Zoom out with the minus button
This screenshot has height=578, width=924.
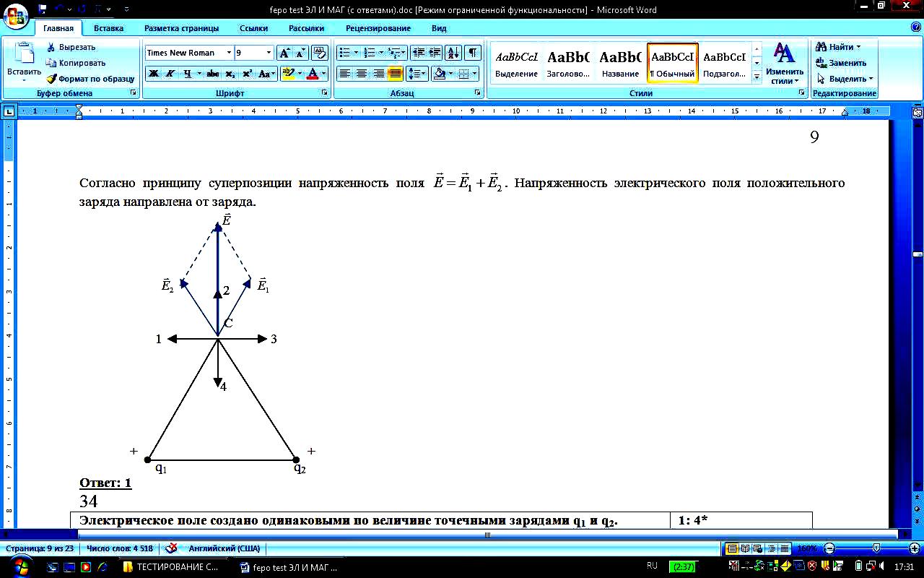[830, 548]
